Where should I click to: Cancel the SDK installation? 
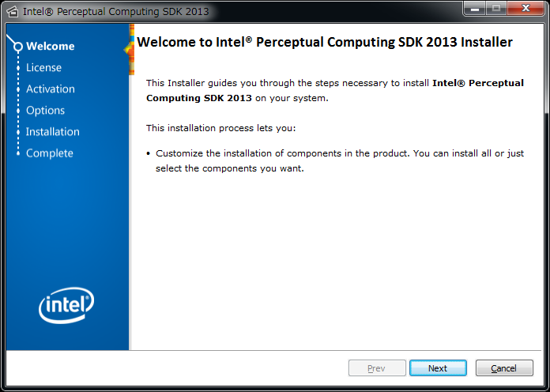pyautogui.click(x=503, y=368)
